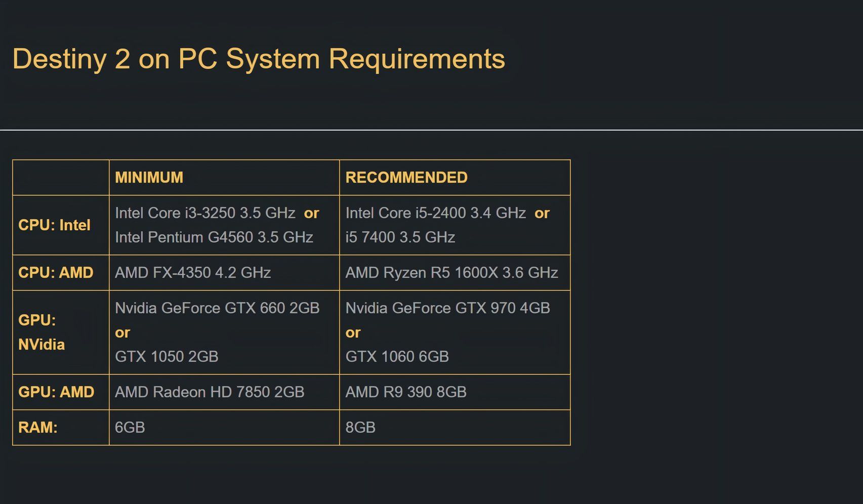Select 'GTX 1050 2GB' text
The height and width of the screenshot is (504, 863).
tap(167, 357)
